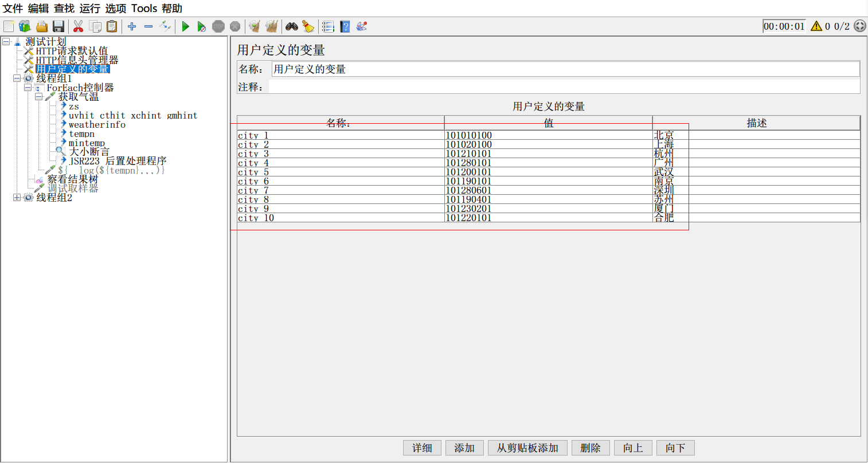Click the 添加 button

click(x=464, y=448)
